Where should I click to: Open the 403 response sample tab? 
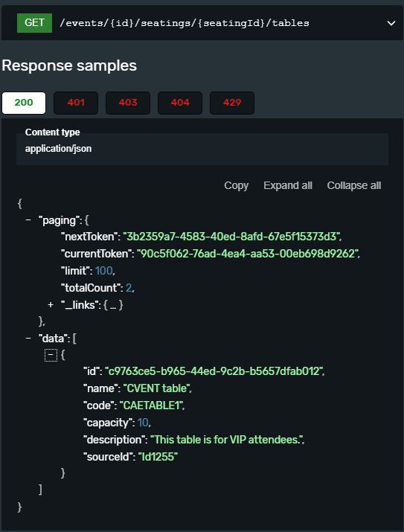[128, 103]
